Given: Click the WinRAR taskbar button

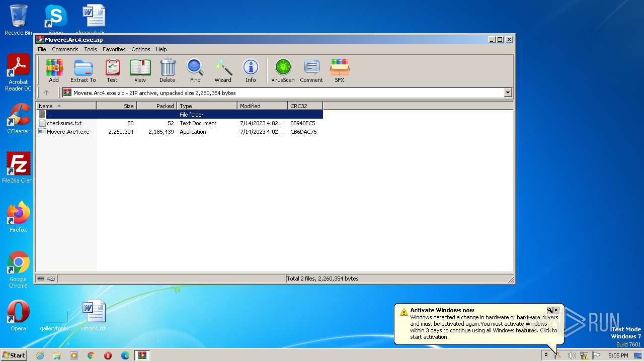Looking at the screenshot, I should pyautogui.click(x=142, y=355).
